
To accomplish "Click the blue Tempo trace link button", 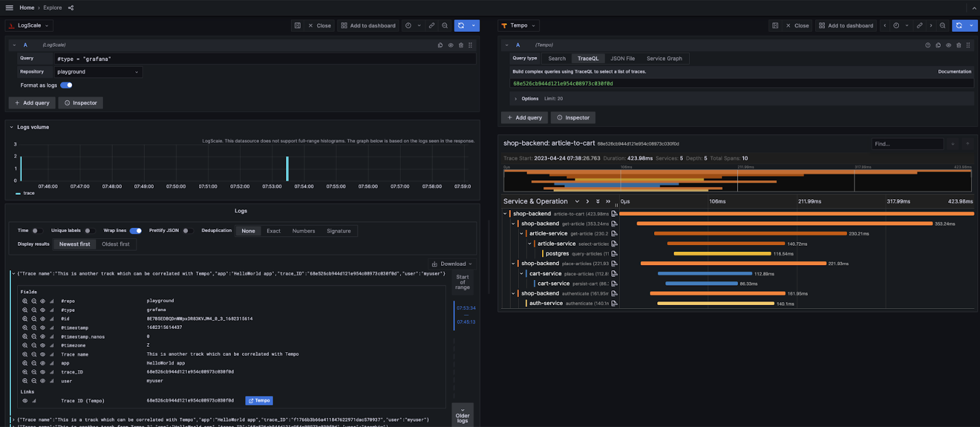I will (259, 401).
